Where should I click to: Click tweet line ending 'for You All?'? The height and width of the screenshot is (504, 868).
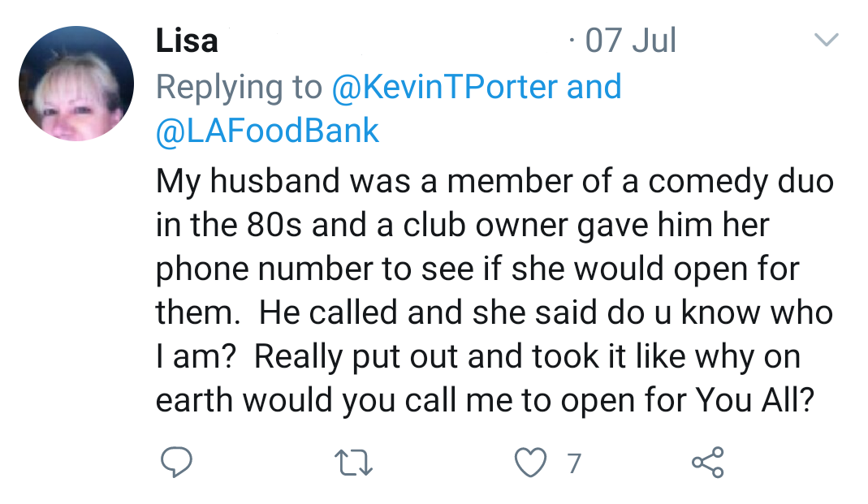[x=485, y=400]
